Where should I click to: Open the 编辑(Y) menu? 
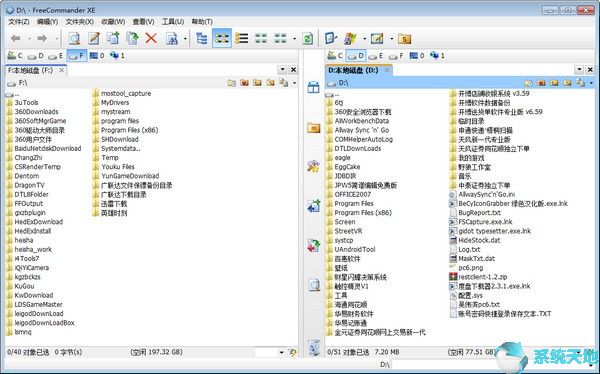point(47,22)
